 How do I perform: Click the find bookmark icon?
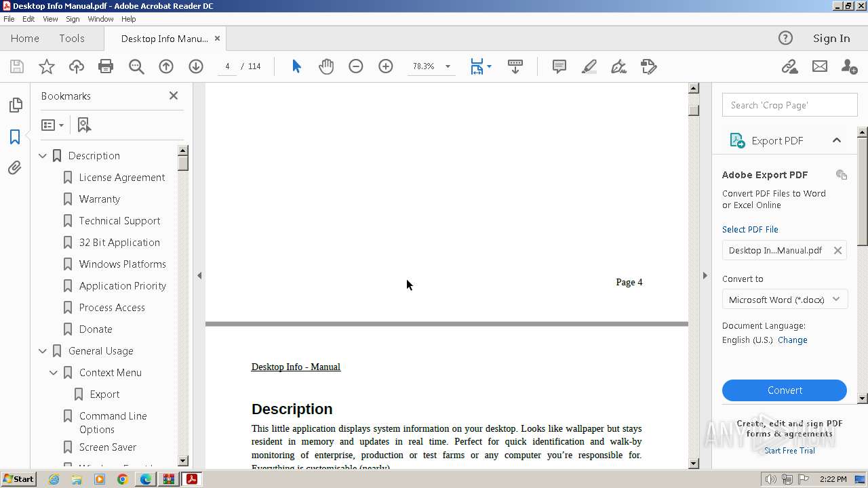click(84, 125)
